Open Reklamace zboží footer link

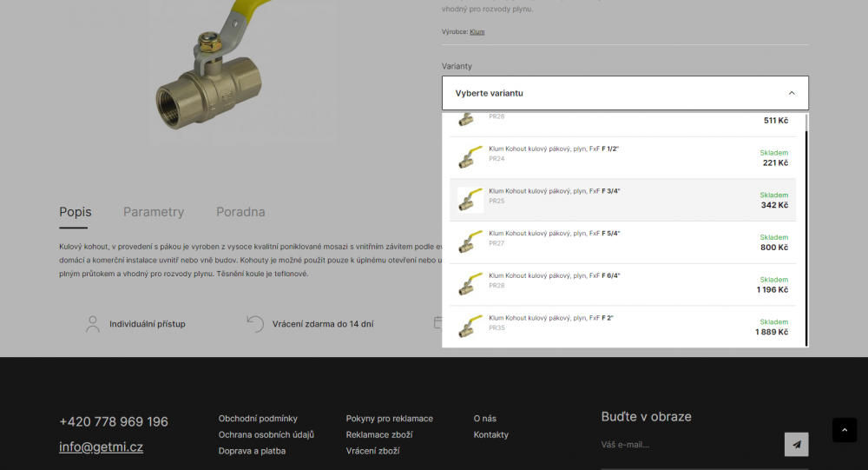tap(379, 434)
